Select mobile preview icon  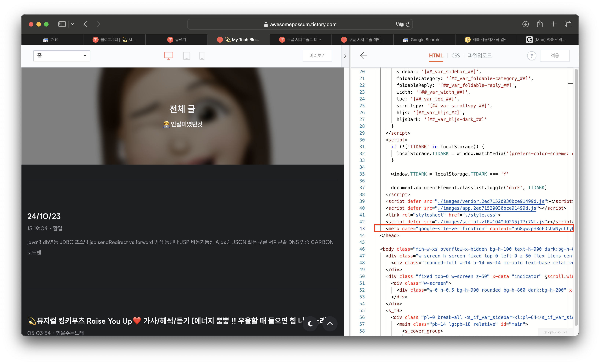tap(202, 56)
